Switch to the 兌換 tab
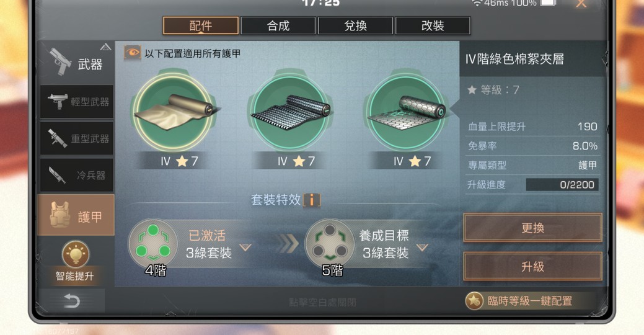644x335 pixels. click(x=355, y=26)
